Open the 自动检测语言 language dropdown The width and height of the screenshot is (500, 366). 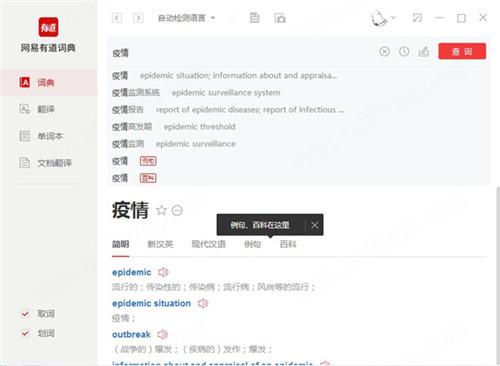coord(186,18)
